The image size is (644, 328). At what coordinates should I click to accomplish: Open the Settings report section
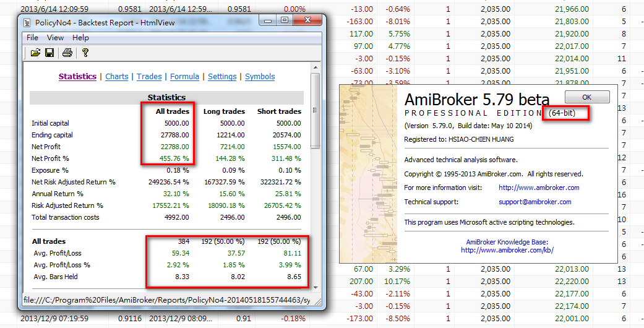tap(222, 77)
